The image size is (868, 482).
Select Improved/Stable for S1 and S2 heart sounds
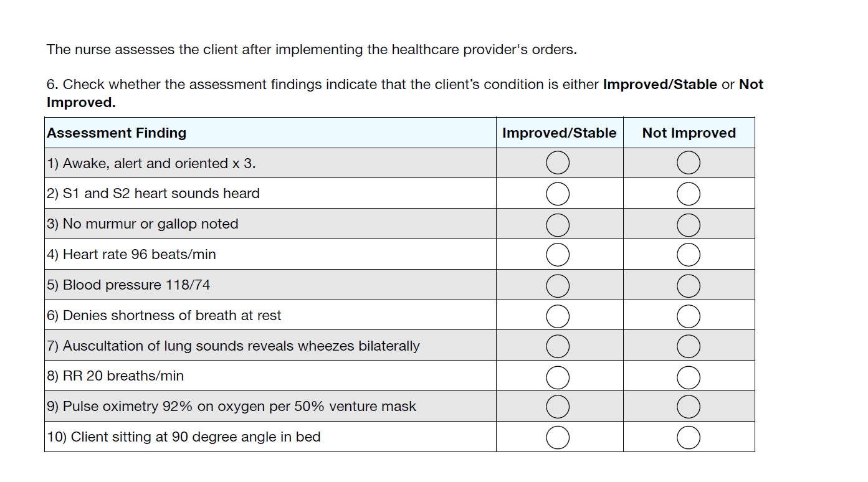pyautogui.click(x=558, y=194)
